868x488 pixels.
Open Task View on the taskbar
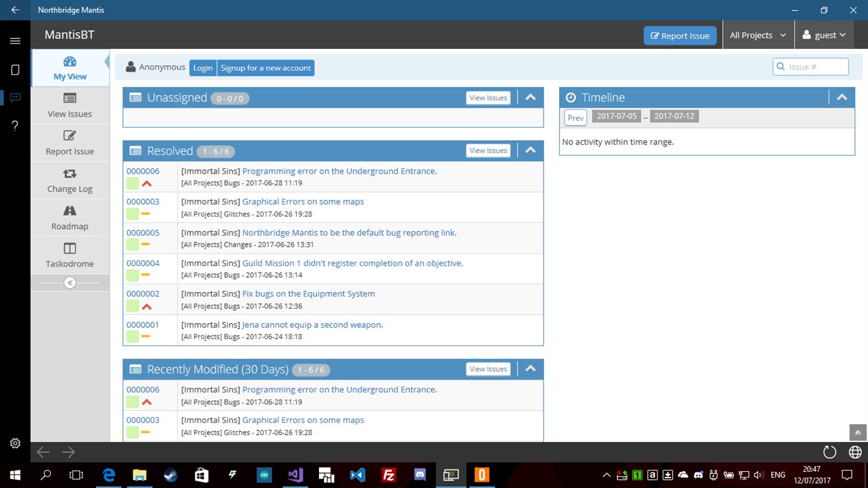tap(76, 476)
